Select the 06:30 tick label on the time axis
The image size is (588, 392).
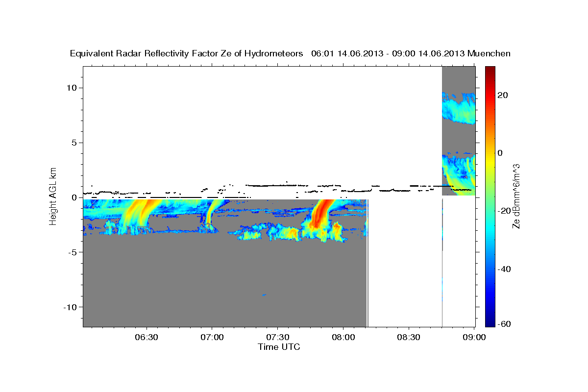pyautogui.click(x=146, y=337)
